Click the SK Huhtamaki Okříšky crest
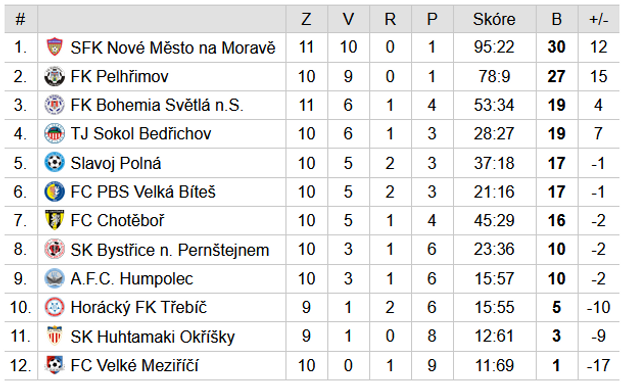624x382 pixels. 55,336
